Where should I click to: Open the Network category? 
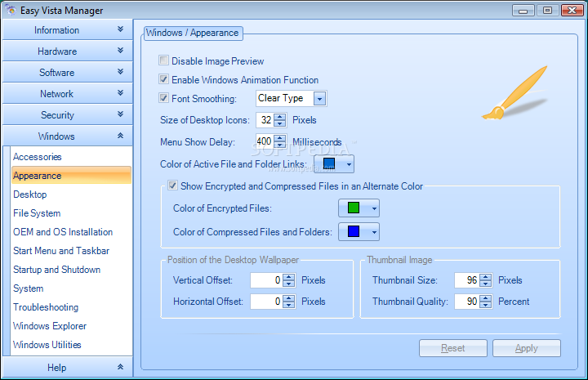click(x=68, y=93)
